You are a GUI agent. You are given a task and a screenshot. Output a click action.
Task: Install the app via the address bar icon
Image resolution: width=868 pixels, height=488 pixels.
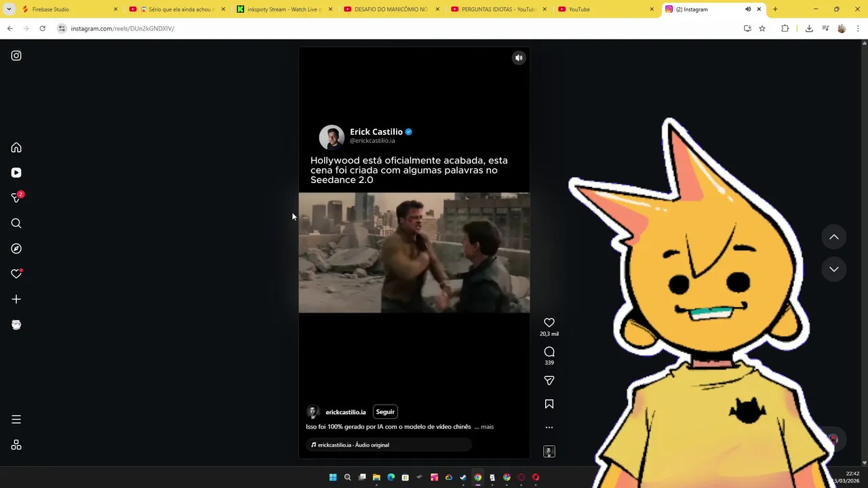(x=747, y=28)
